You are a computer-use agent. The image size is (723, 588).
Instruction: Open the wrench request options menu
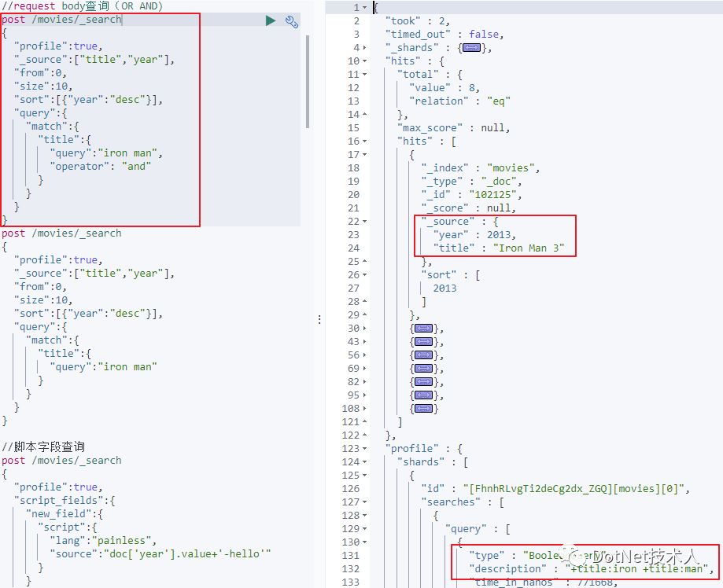point(291,21)
